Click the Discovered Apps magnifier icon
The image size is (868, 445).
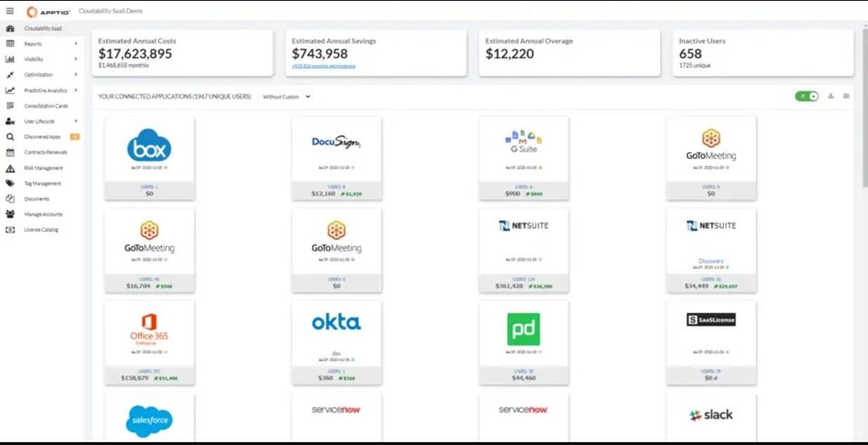[x=10, y=137]
